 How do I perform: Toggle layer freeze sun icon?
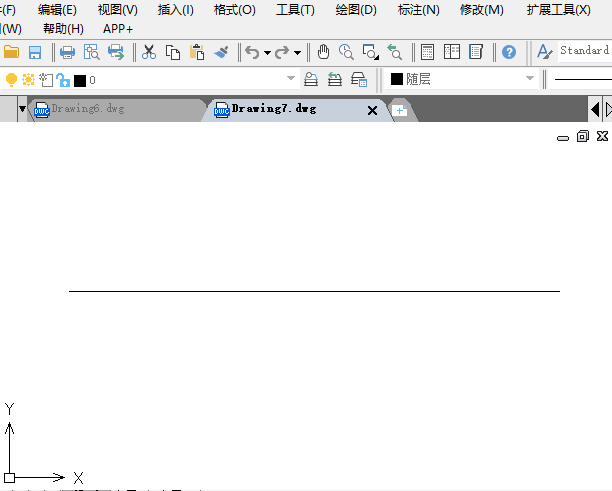click(x=28, y=80)
